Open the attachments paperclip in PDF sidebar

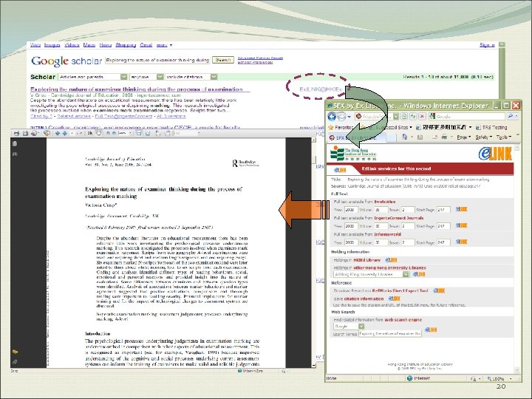(15, 362)
